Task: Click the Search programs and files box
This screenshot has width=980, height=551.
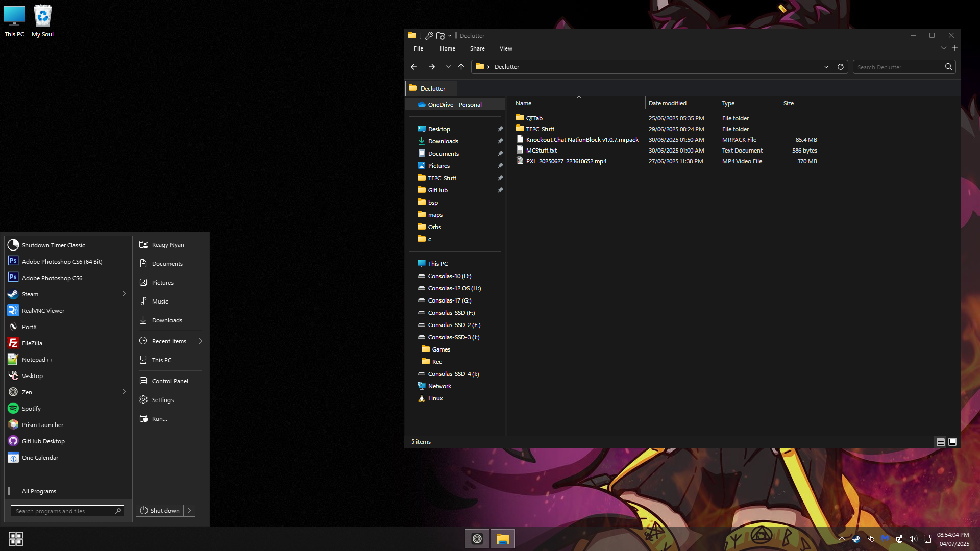Action: point(67,511)
